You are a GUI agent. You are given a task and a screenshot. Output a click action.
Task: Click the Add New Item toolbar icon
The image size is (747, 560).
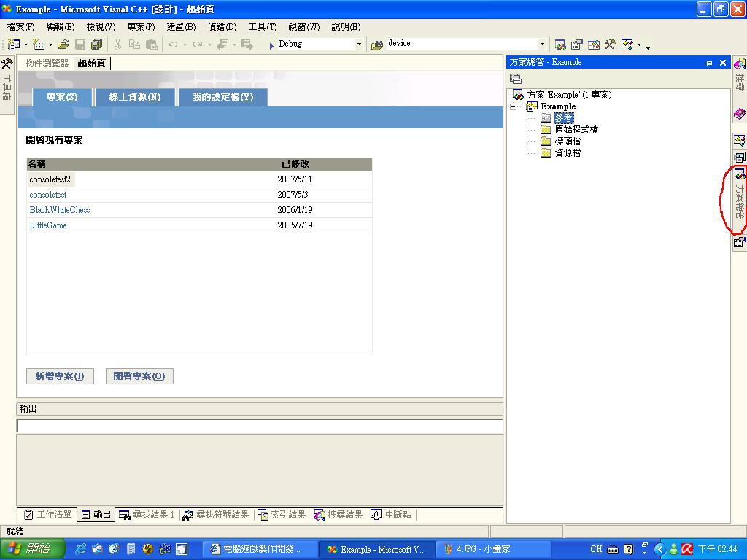tap(39, 44)
